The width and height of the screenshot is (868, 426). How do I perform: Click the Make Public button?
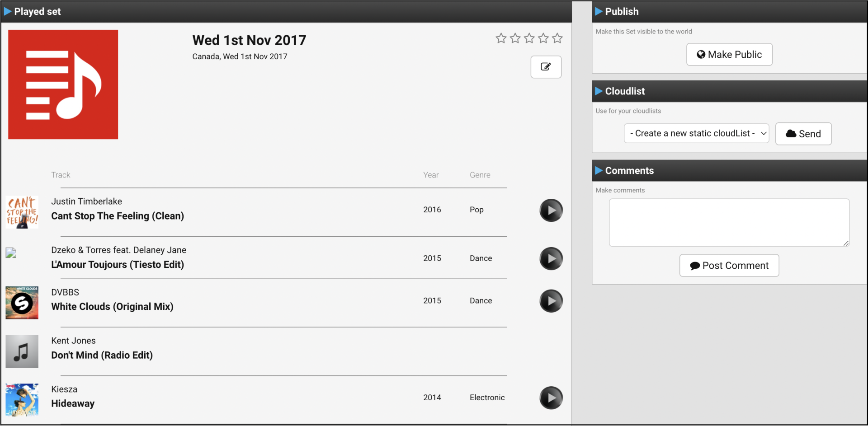point(729,55)
